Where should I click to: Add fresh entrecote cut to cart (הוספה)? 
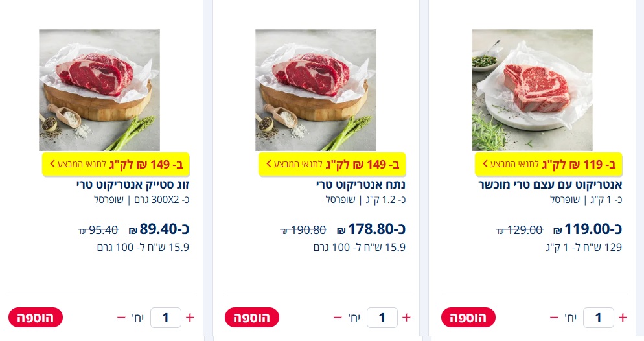coord(251,318)
